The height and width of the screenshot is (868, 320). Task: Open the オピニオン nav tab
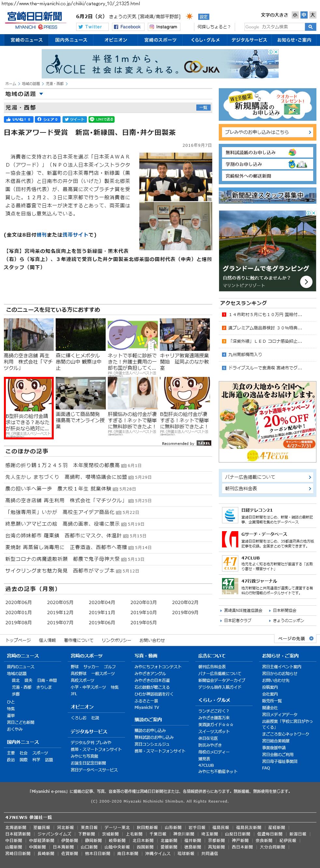coord(116,40)
